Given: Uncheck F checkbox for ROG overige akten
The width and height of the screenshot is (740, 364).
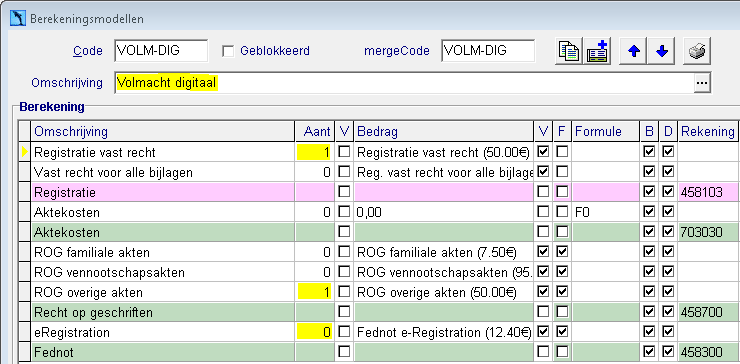Looking at the screenshot, I should coord(562,292).
